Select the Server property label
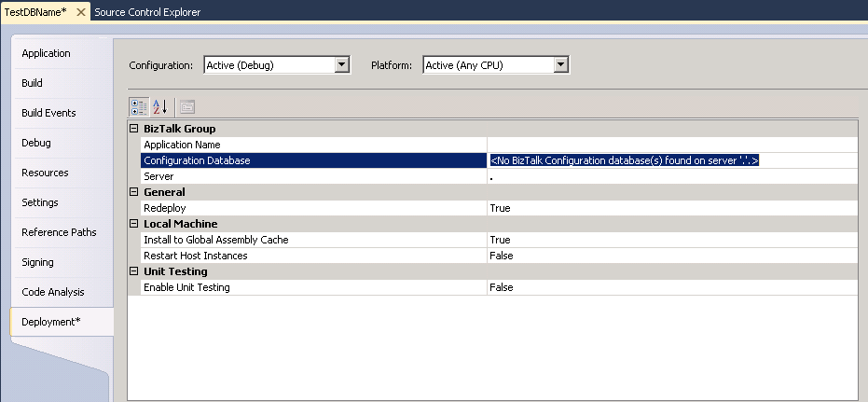 [x=314, y=176]
